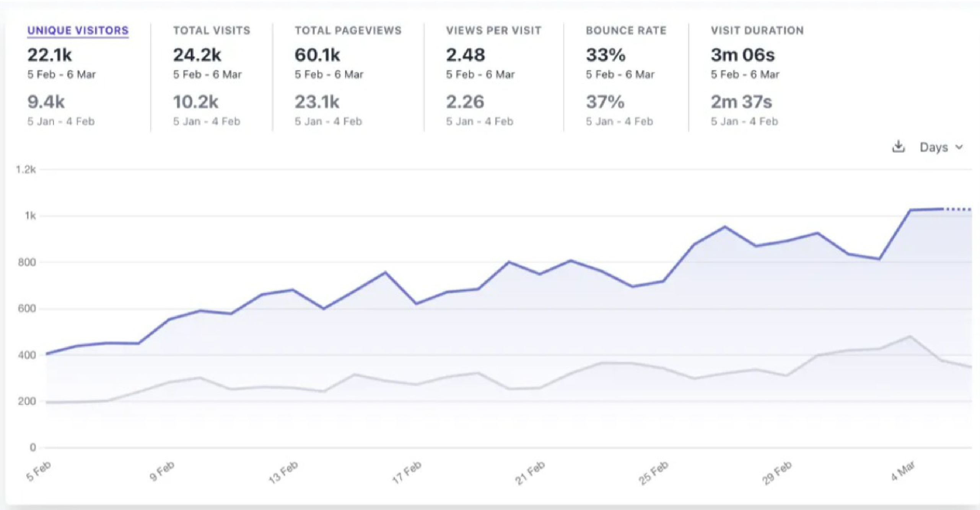Click the 24.2k total visits value

197,55
